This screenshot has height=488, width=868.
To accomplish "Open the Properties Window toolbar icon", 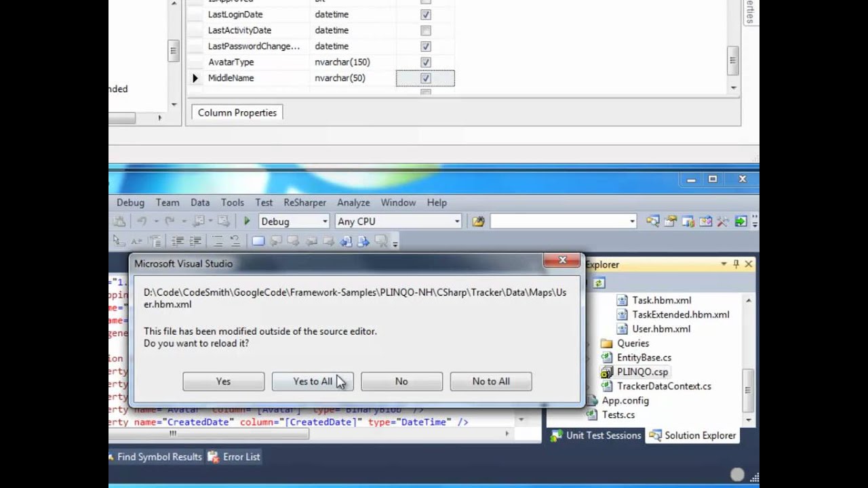I will pyautogui.click(x=670, y=221).
